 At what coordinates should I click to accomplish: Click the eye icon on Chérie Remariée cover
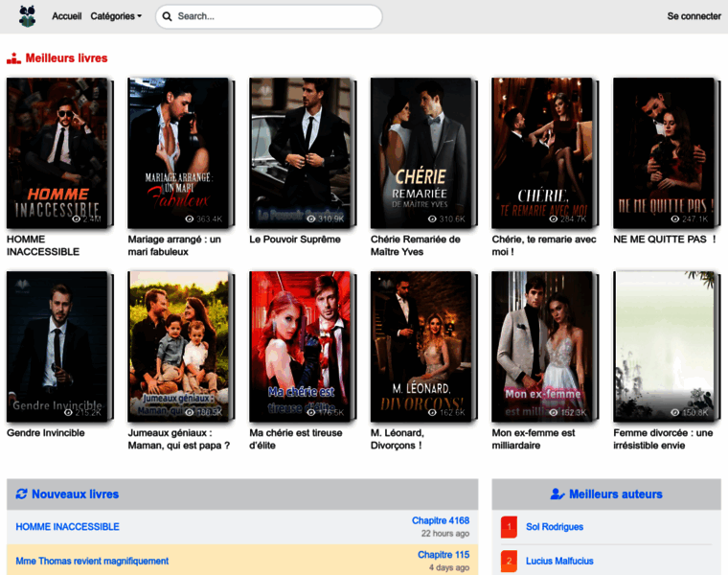coord(432,219)
